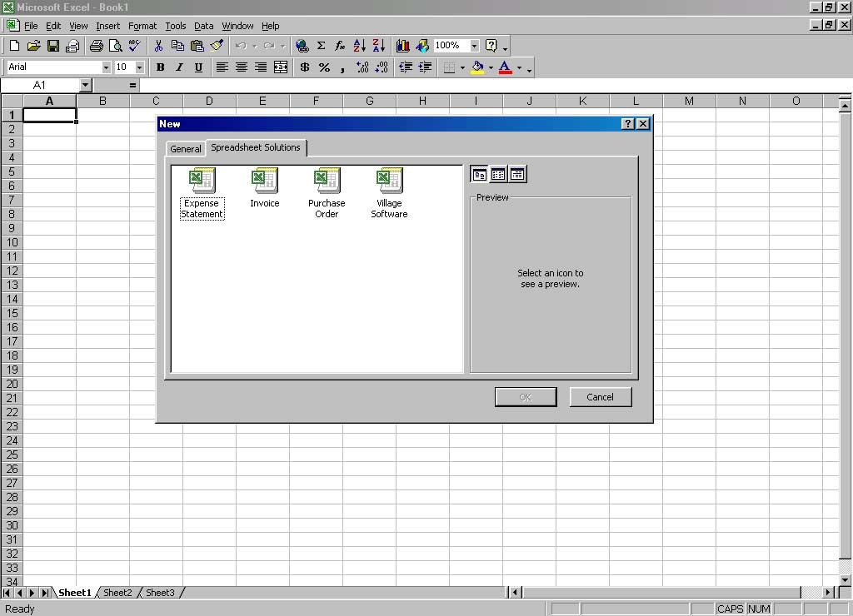Open the File menu
This screenshot has width=853, height=616.
coord(31,26)
